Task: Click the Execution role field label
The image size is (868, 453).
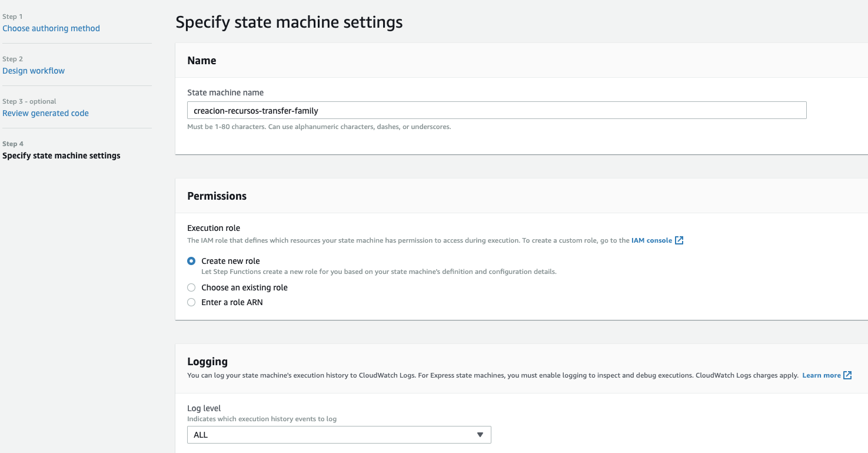Action: coord(214,228)
